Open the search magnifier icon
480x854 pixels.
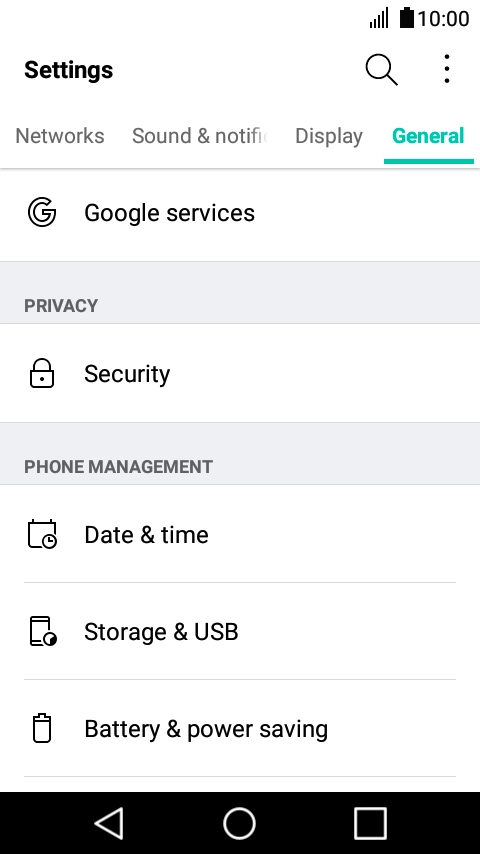(x=381, y=70)
